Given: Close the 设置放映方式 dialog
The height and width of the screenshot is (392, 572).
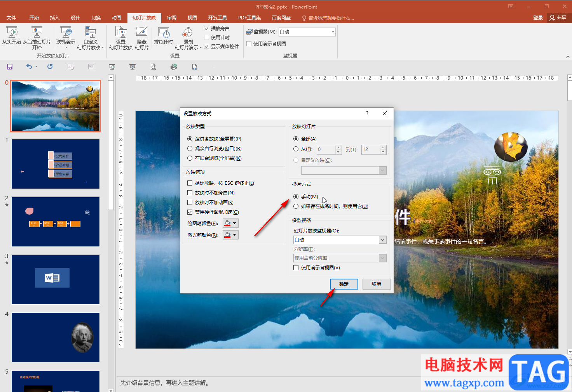Looking at the screenshot, I should pyautogui.click(x=385, y=113).
